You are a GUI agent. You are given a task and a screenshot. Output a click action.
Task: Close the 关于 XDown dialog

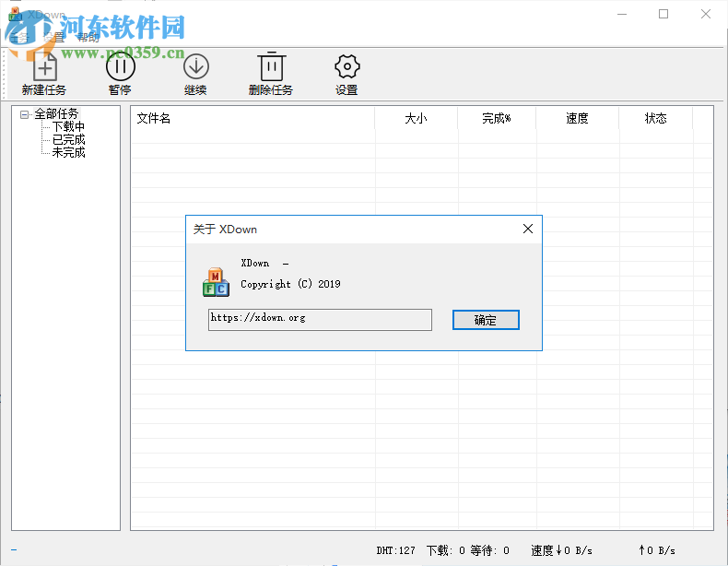[528, 229]
